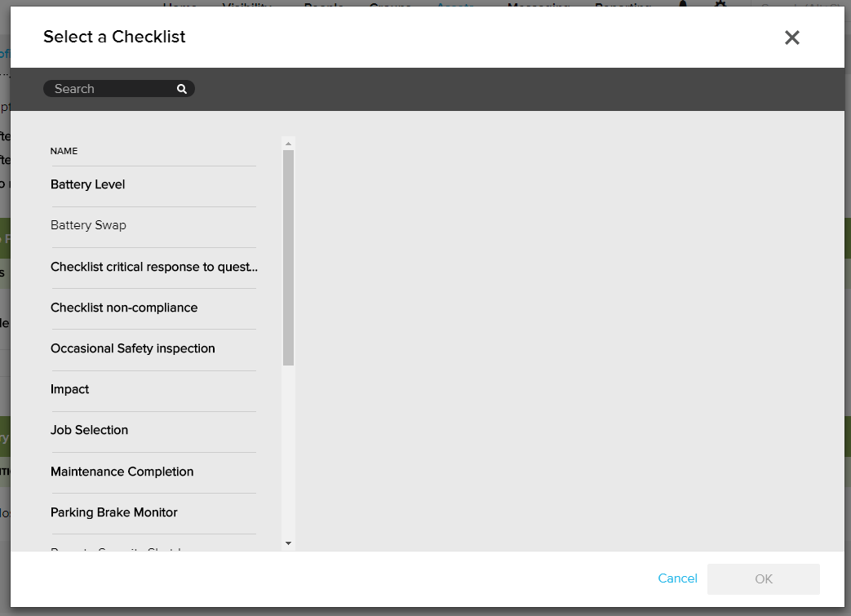Choose Battery Swap from the list
This screenshot has width=851, height=616.
click(89, 226)
